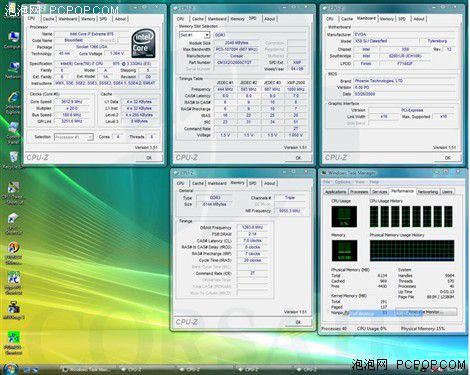Screen dimensions: 470x375
Task: Click the EVGA manufacturer field
Action: pos(403,34)
